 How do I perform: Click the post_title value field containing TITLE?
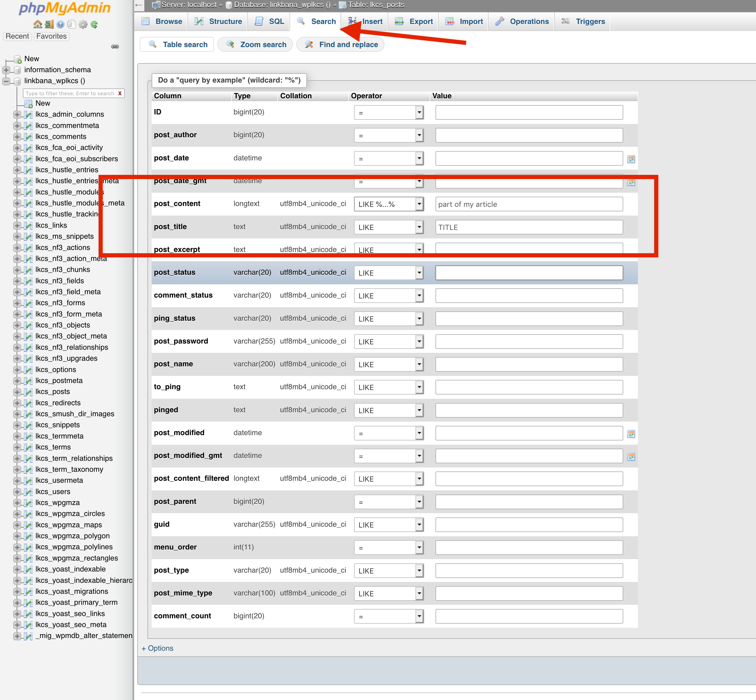[529, 227]
